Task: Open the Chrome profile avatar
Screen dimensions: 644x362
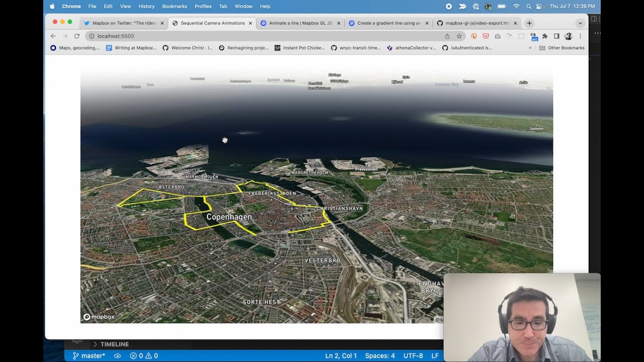Action: coord(569,36)
